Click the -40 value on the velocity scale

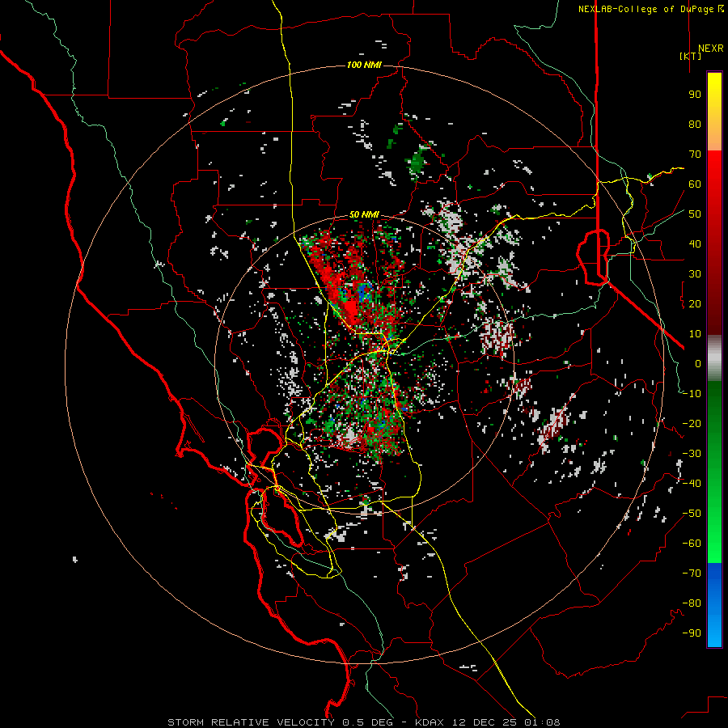692,484
